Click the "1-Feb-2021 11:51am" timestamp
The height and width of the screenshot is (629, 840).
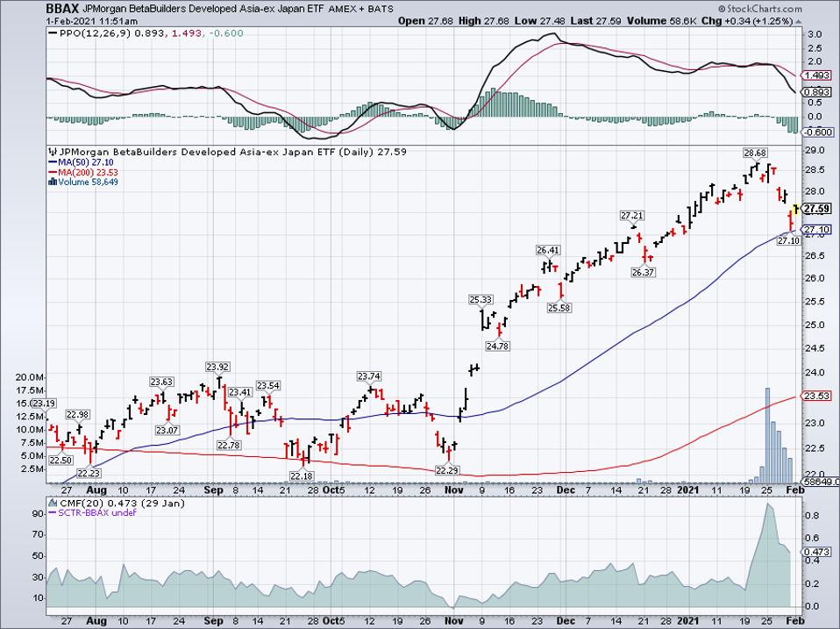point(91,21)
